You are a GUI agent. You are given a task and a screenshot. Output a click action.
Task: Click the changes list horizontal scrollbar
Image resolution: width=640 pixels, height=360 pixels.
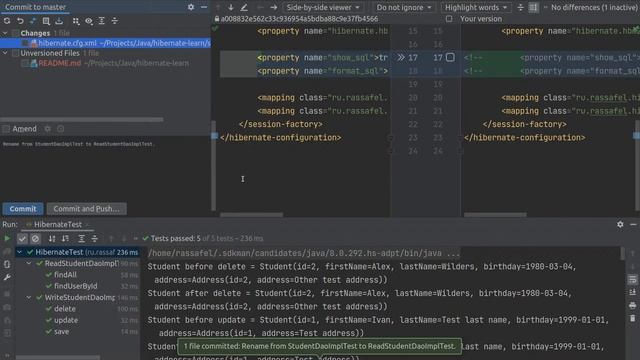point(82,120)
